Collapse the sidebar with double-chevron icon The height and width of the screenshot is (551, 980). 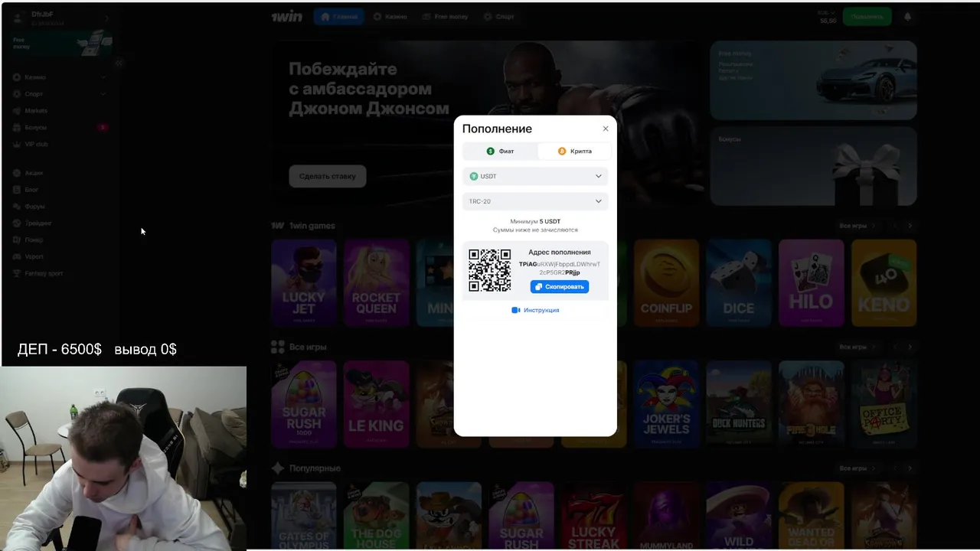pyautogui.click(x=119, y=64)
